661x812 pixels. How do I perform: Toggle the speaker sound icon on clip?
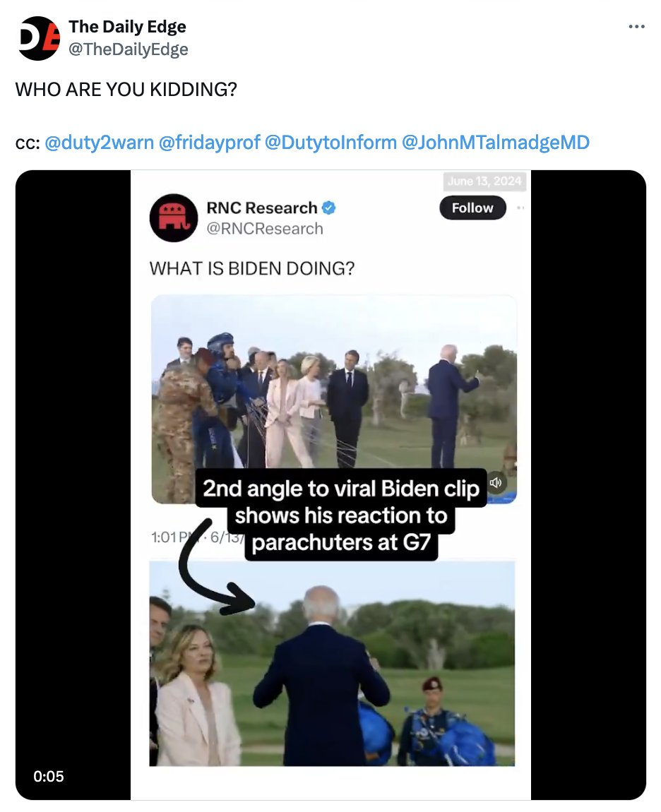pyautogui.click(x=496, y=483)
